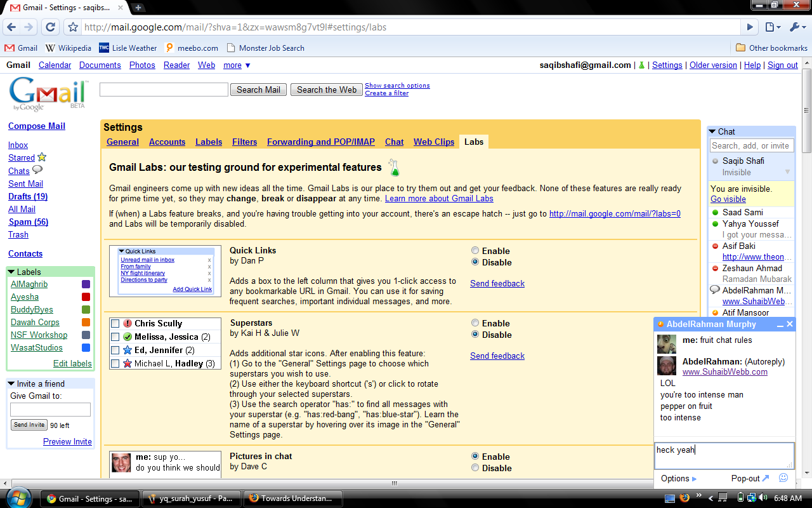Select Disable for Superstars
The height and width of the screenshot is (508, 812).
coord(475,335)
